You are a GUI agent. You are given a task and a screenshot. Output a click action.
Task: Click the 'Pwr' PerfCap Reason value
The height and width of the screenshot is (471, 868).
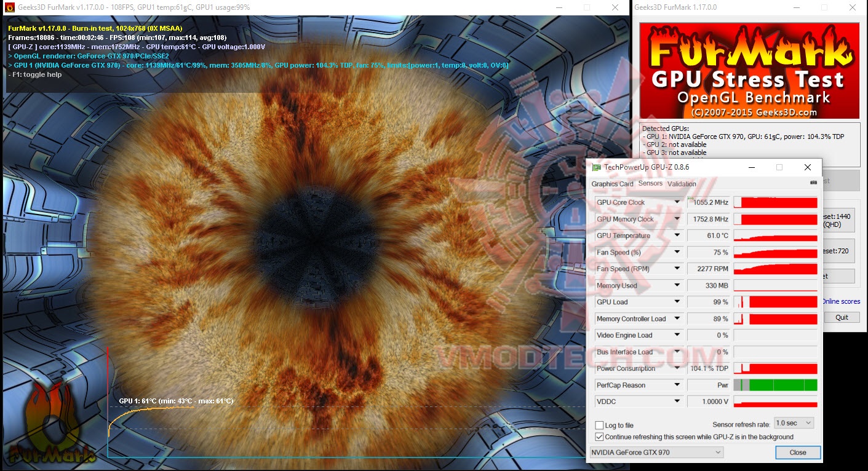tap(722, 385)
